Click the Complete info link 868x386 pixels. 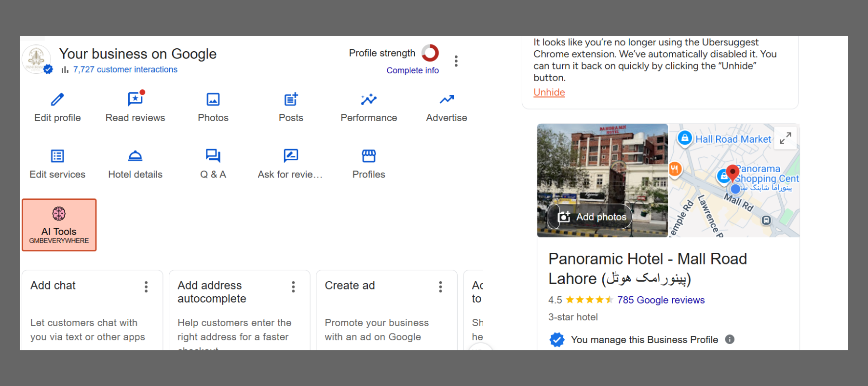click(x=412, y=70)
